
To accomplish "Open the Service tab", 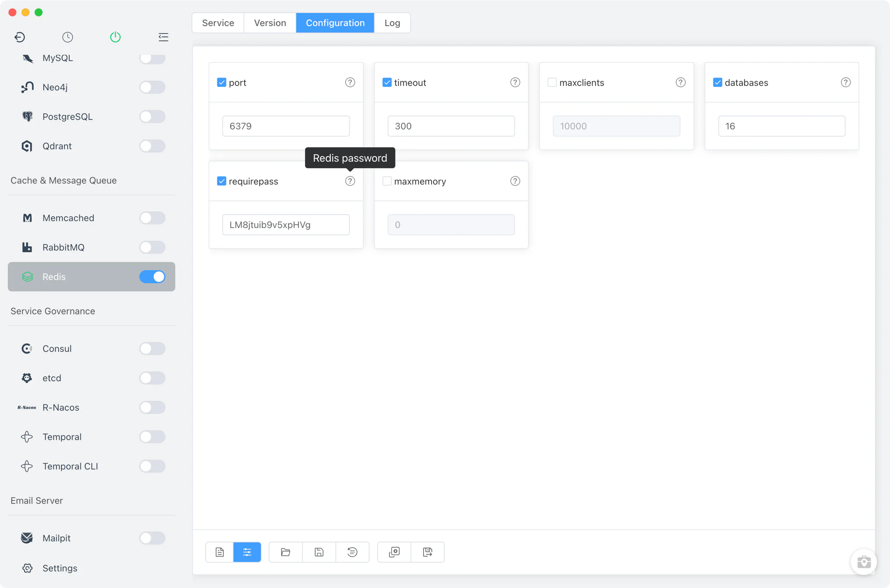I will point(218,23).
